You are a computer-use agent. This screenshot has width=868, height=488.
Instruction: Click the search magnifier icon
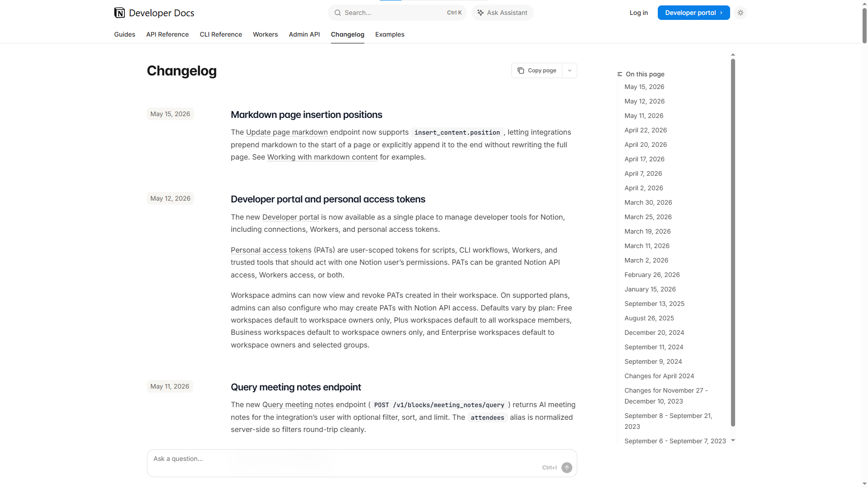click(x=338, y=13)
